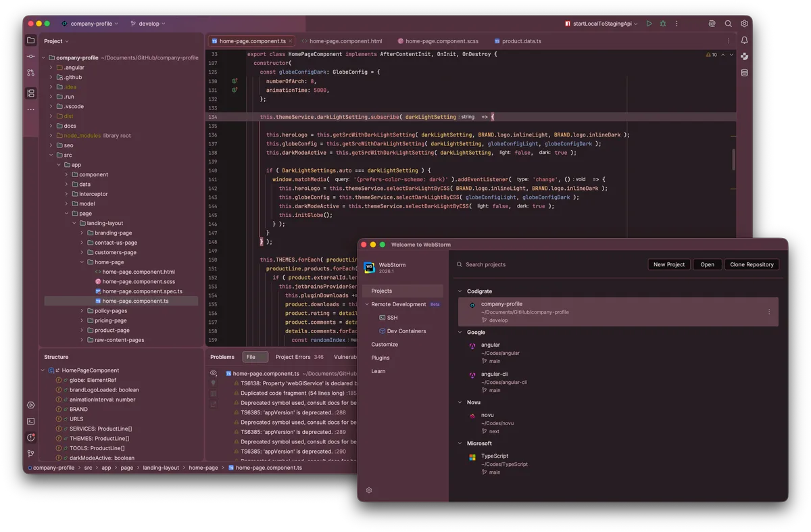Open startLocalToStagingApi run configuration dropdown

601,24
